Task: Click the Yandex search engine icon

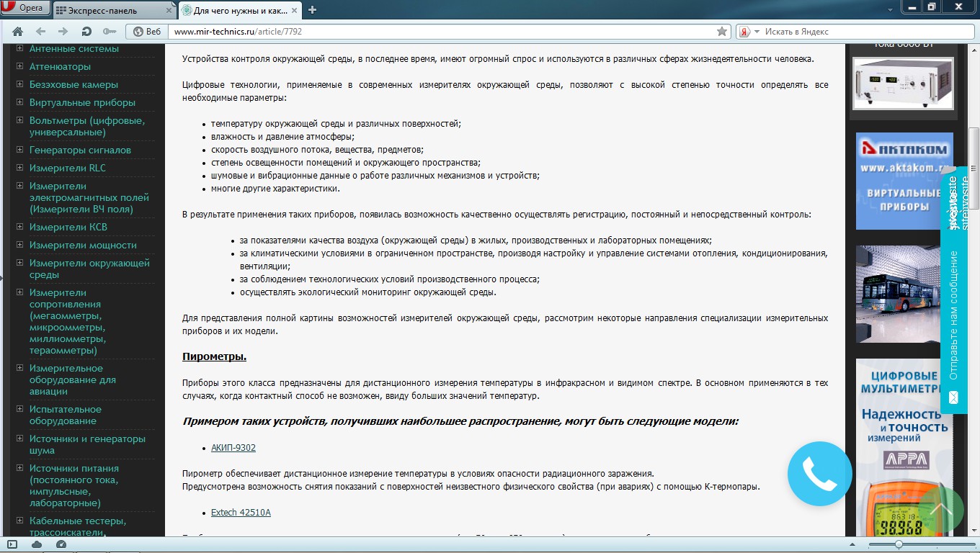Action: pyautogui.click(x=744, y=32)
